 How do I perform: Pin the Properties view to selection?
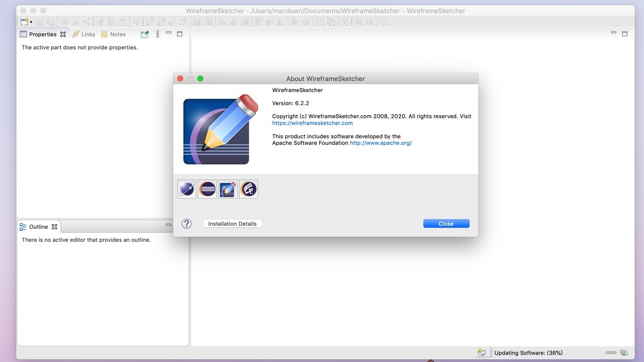tap(145, 34)
